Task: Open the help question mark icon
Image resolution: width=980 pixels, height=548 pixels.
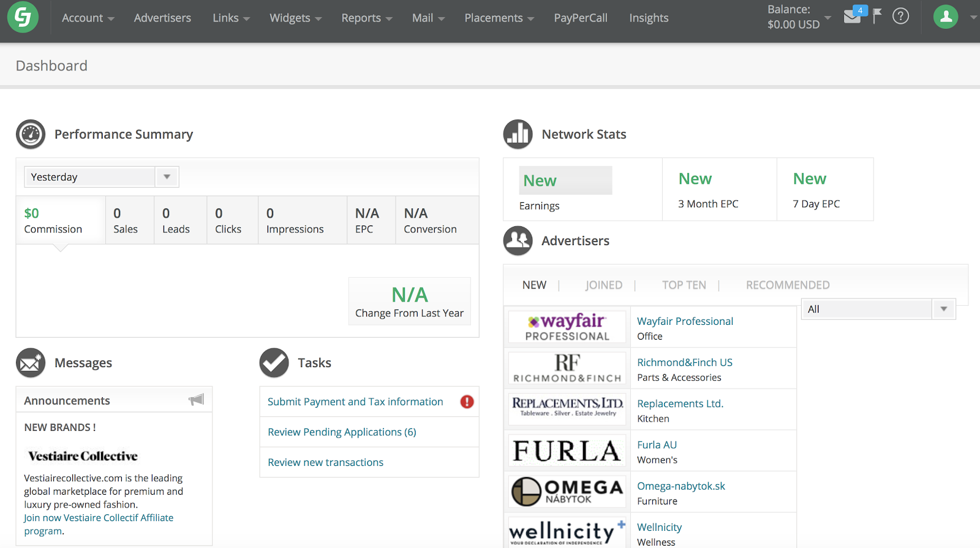Action: 900,16
